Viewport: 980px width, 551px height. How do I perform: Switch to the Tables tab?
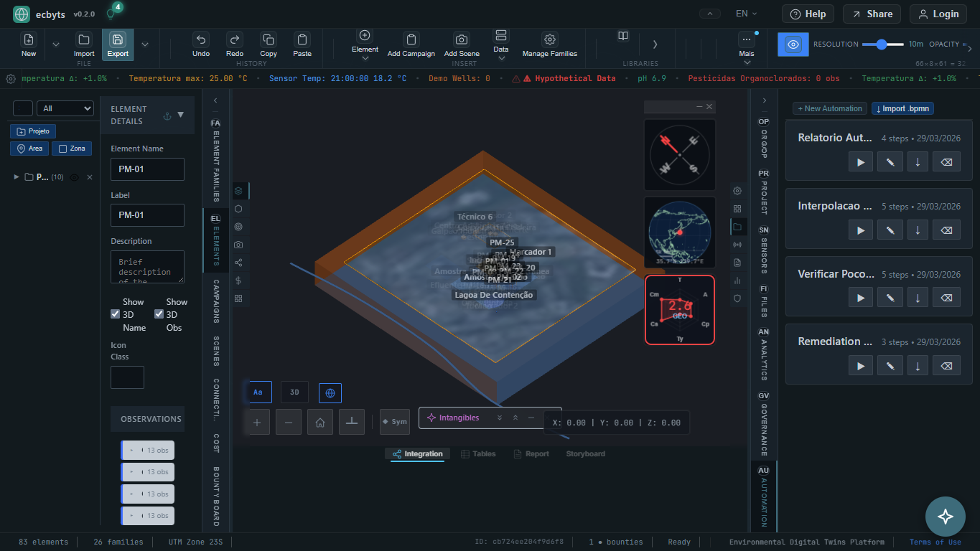pyautogui.click(x=478, y=454)
